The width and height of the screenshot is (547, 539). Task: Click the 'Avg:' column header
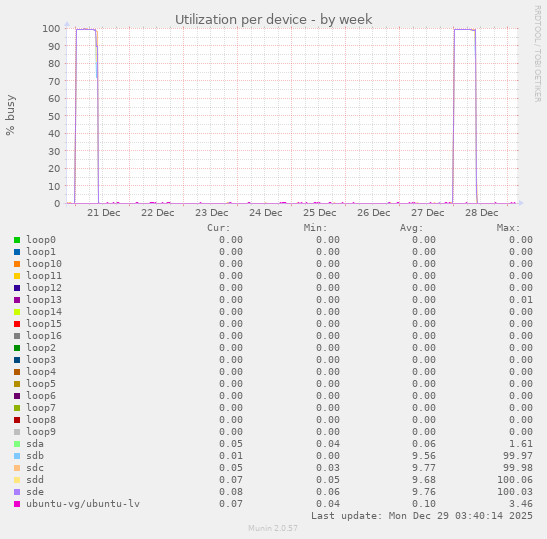[x=412, y=228]
